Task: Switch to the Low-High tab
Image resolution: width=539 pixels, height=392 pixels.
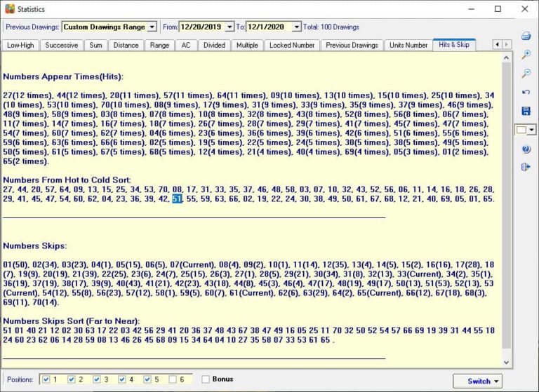Action: pos(20,45)
